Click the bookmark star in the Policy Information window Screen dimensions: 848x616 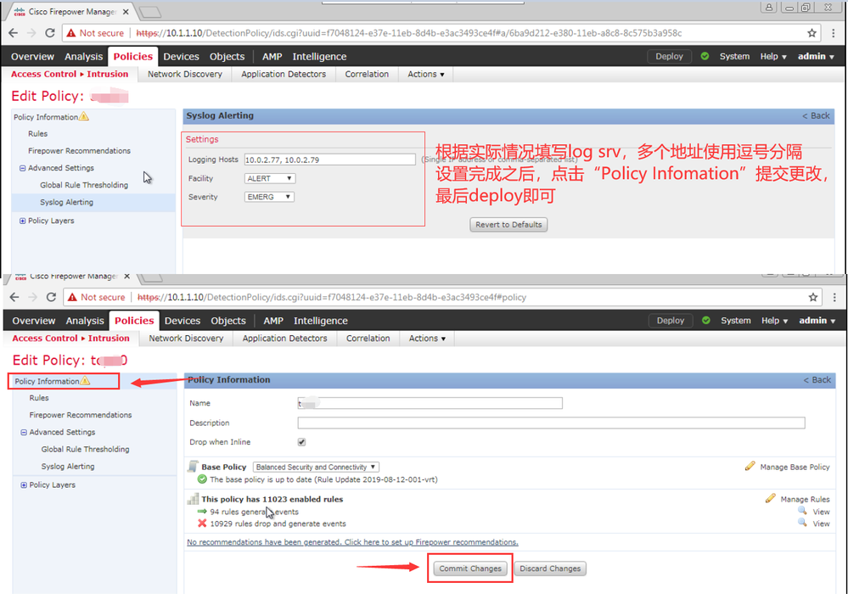pos(813,297)
